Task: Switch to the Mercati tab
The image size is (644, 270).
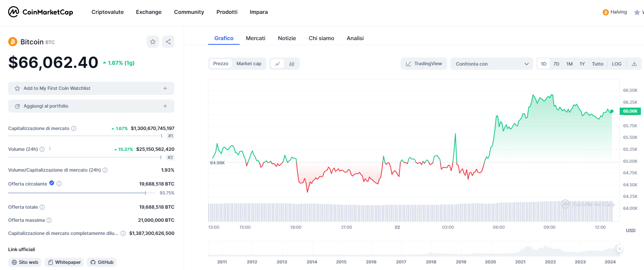Action: click(x=255, y=38)
